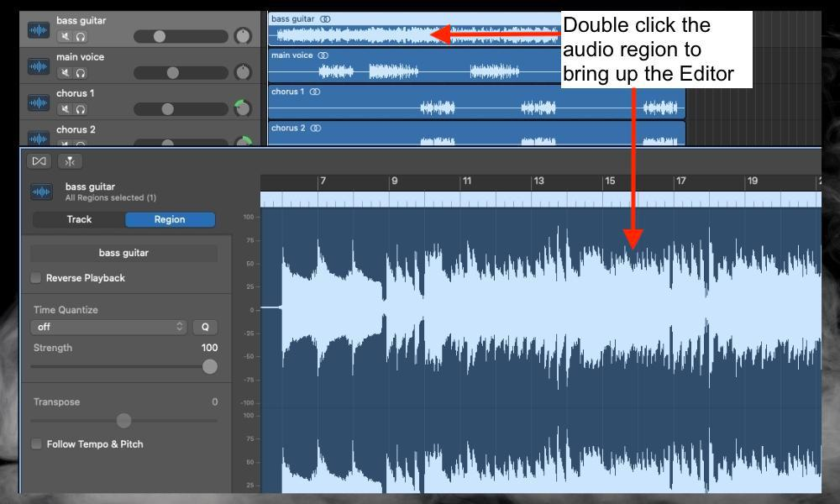Click the chorus 1 track waveform icon

click(39, 102)
